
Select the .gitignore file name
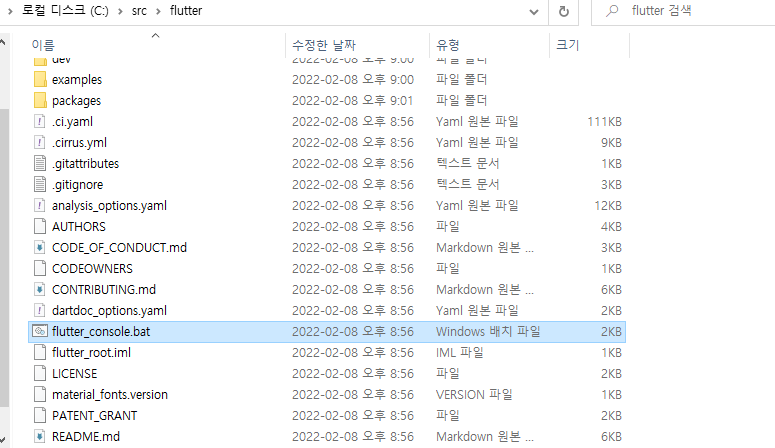[x=78, y=184]
